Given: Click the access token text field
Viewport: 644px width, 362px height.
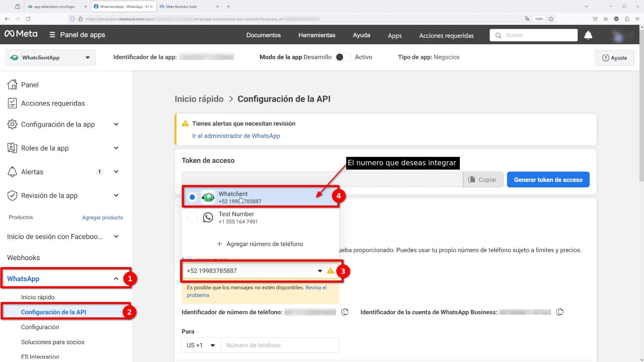Looking at the screenshot, I should (x=322, y=180).
